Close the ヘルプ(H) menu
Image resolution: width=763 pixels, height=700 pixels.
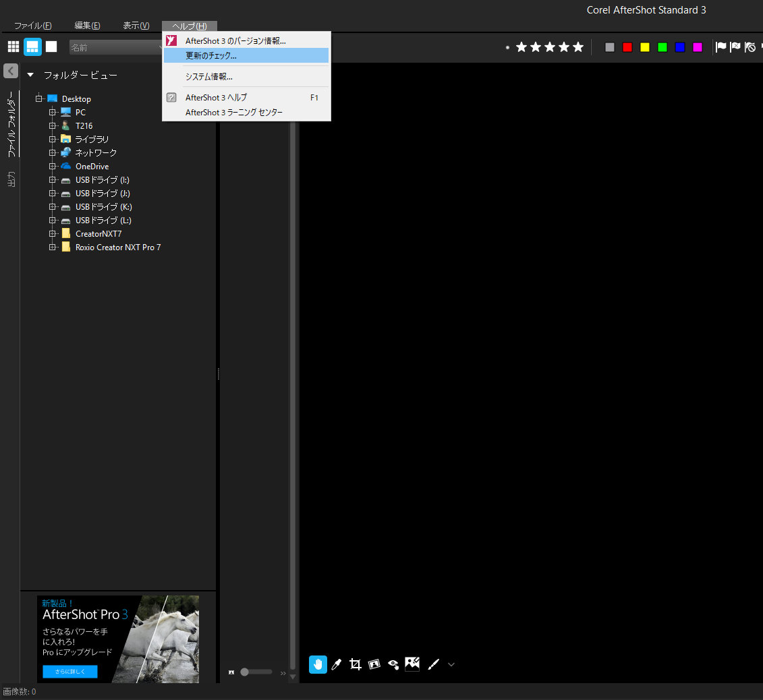(x=190, y=26)
